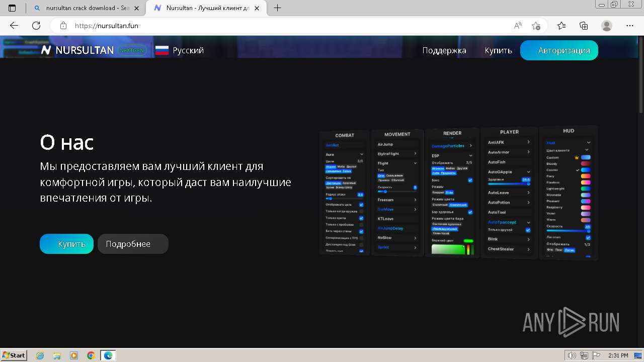Click the NEXTGEN badge by the logo

pyautogui.click(x=133, y=50)
